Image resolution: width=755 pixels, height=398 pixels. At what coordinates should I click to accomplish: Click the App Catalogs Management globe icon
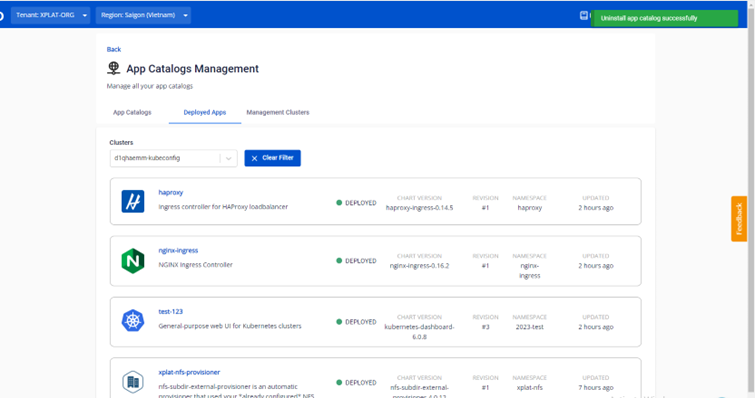[x=114, y=68]
